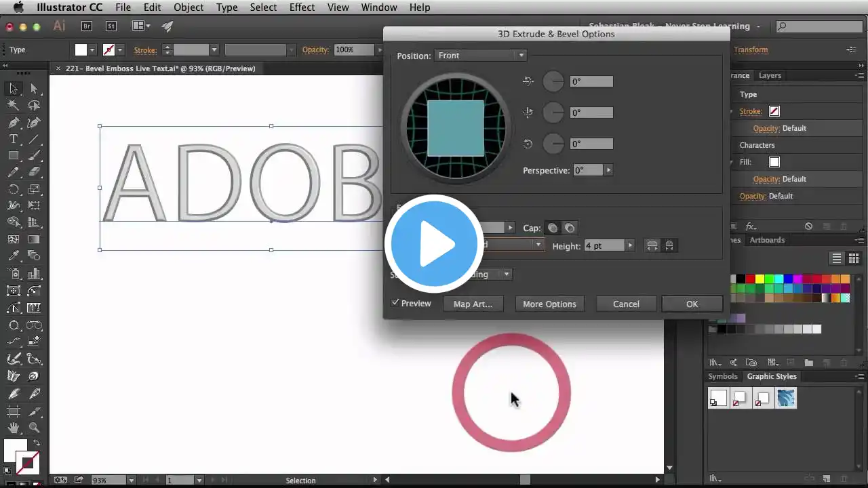Pick the Lasso tool
This screenshot has width=868, height=488.
click(x=34, y=106)
